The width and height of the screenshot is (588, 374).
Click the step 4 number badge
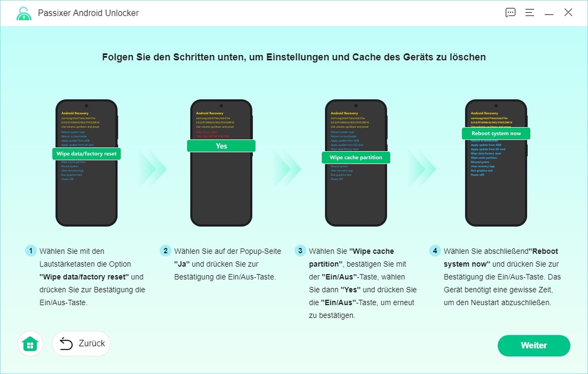coord(435,251)
